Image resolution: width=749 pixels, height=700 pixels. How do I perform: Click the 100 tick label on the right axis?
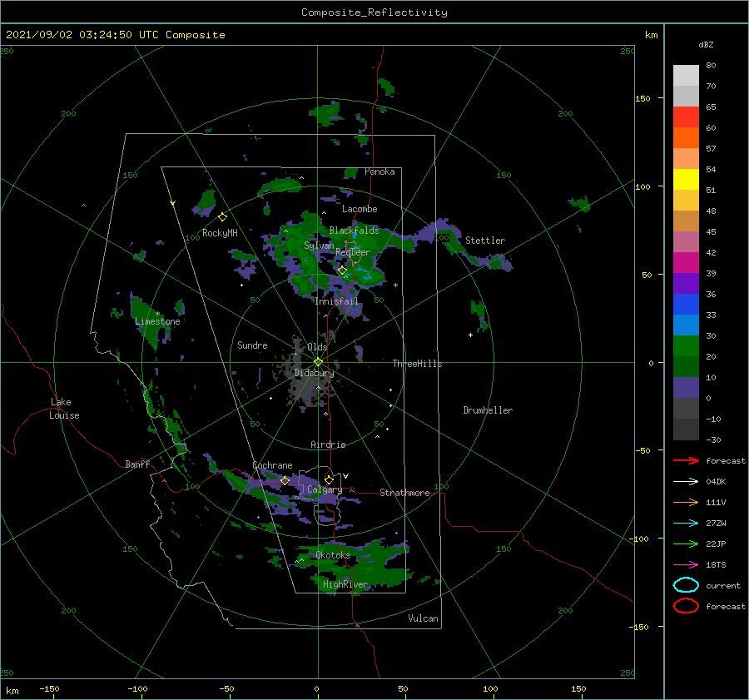coord(643,186)
